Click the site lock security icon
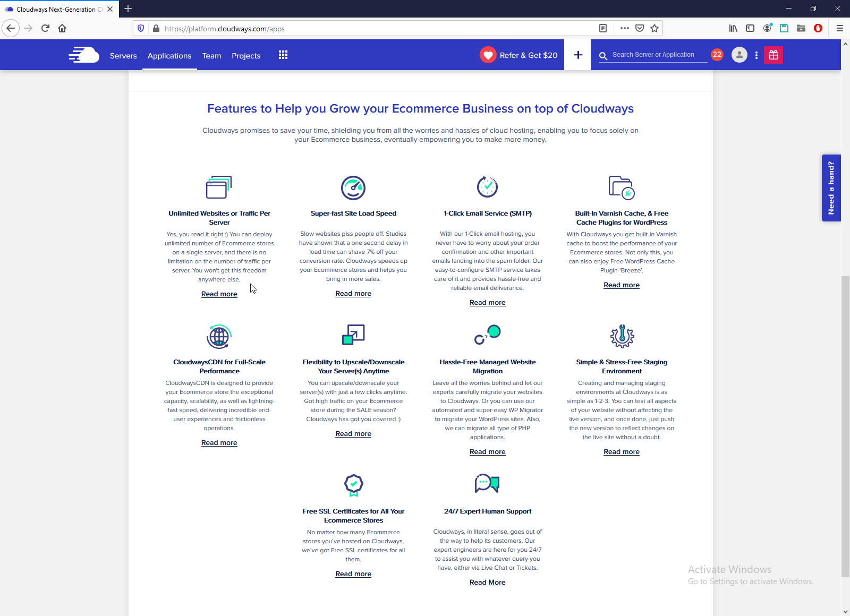Screen dimensions: 850x616 tap(156, 28)
